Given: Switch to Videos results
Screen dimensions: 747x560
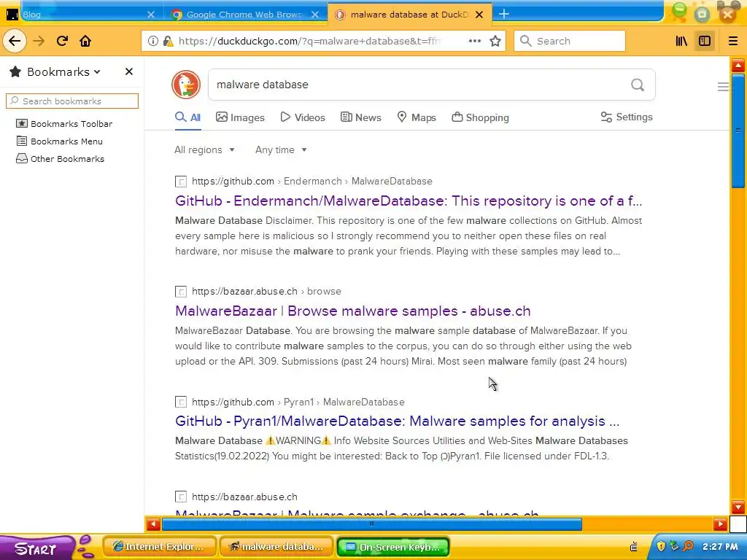Looking at the screenshot, I should tap(303, 117).
